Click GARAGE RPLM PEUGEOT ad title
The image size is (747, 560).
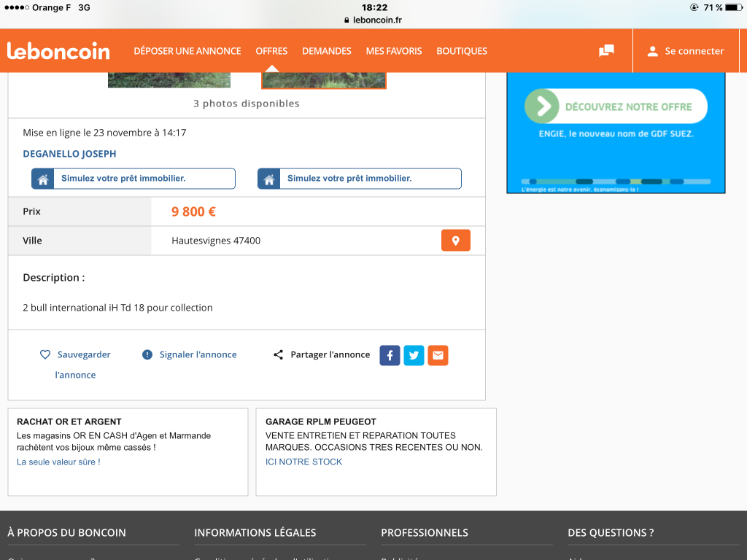click(x=321, y=422)
